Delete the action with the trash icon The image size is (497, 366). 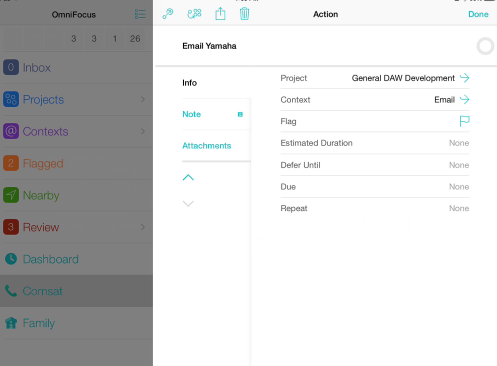pos(244,14)
